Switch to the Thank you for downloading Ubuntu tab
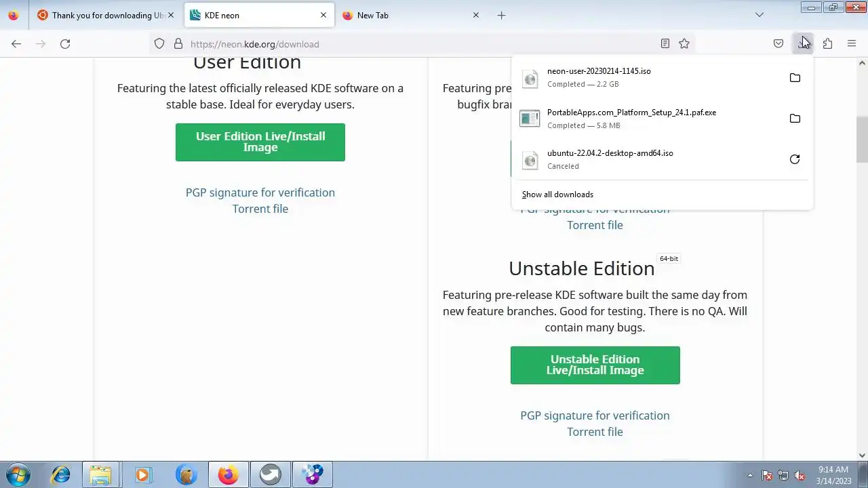This screenshot has height=488, width=868. click(106, 15)
